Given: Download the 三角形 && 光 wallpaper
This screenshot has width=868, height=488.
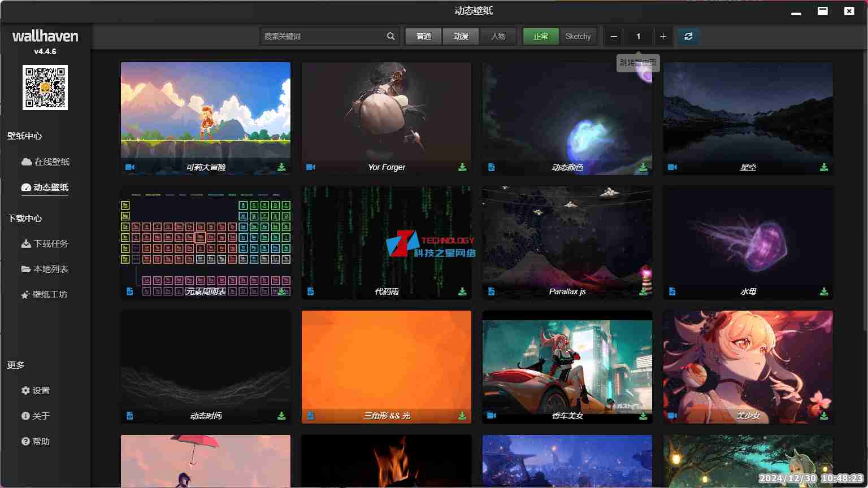Looking at the screenshot, I should point(462,416).
